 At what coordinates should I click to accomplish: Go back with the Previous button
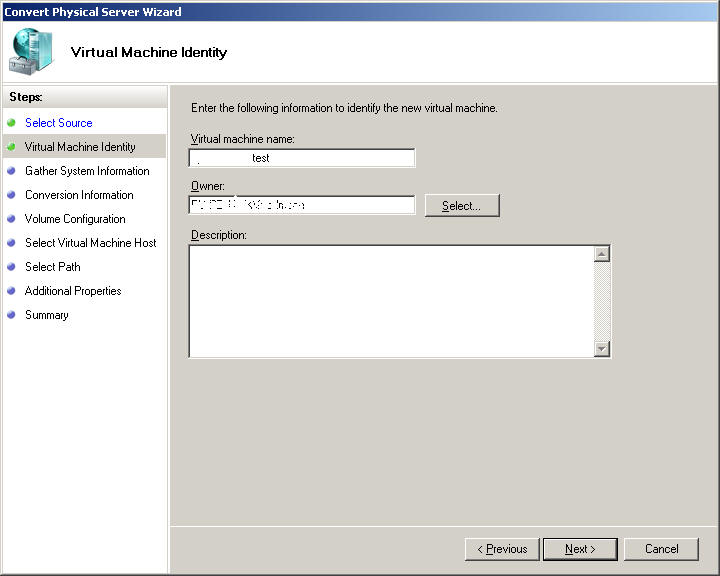[x=502, y=549]
